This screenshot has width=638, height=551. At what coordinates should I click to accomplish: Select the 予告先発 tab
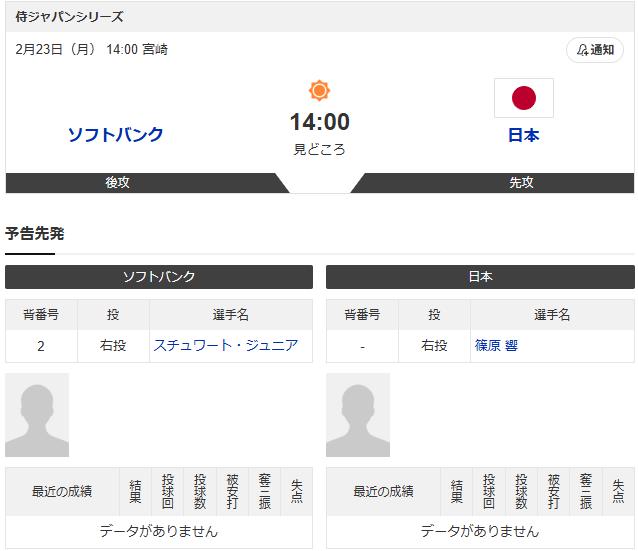pyautogui.click(x=34, y=234)
